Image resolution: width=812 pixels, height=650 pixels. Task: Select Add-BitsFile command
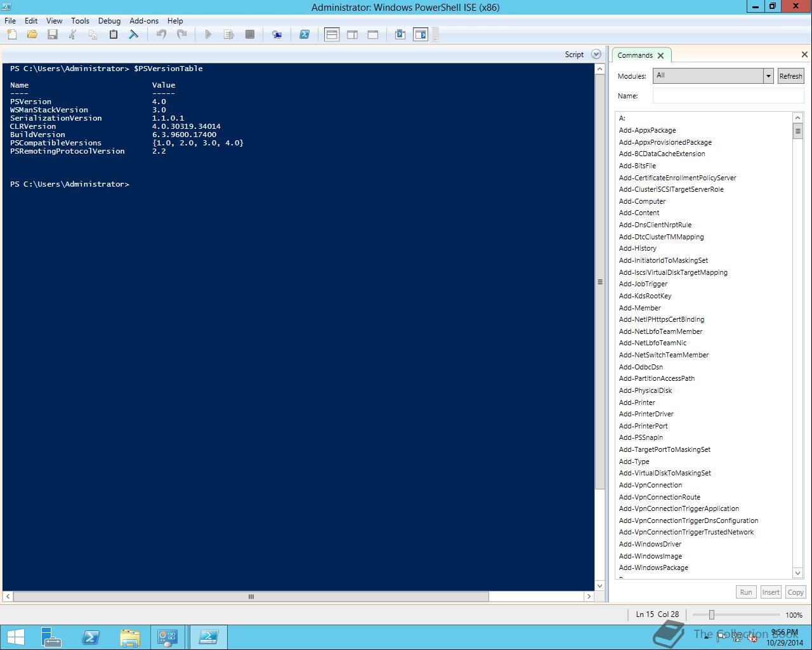(637, 166)
